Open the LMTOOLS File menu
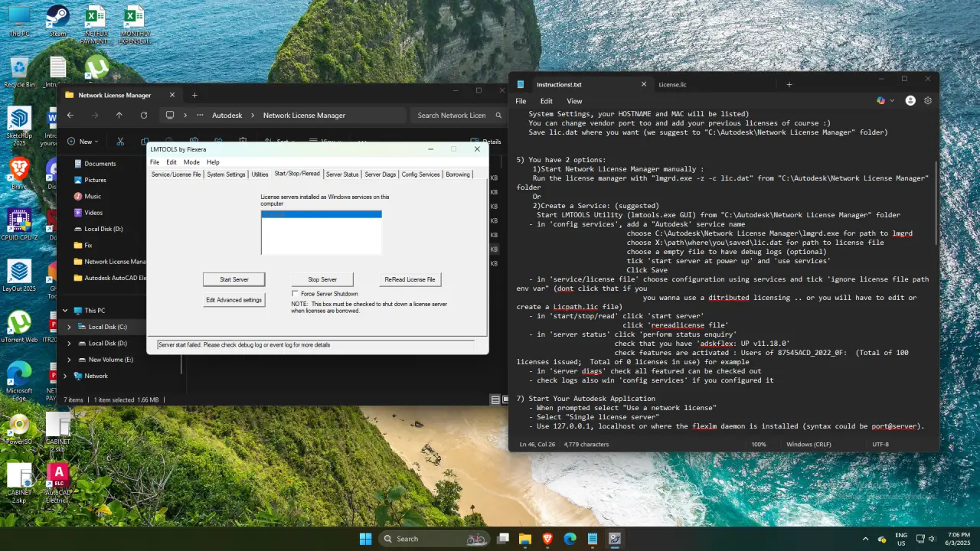The height and width of the screenshot is (551, 980). click(x=155, y=162)
